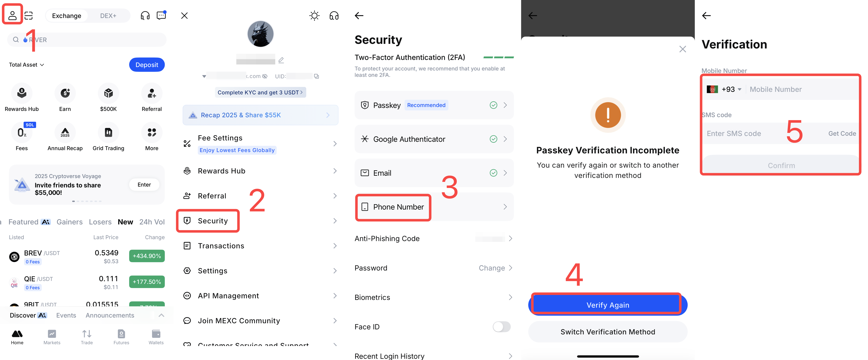
Task: Copy the UID with the copy icon
Action: point(316,76)
